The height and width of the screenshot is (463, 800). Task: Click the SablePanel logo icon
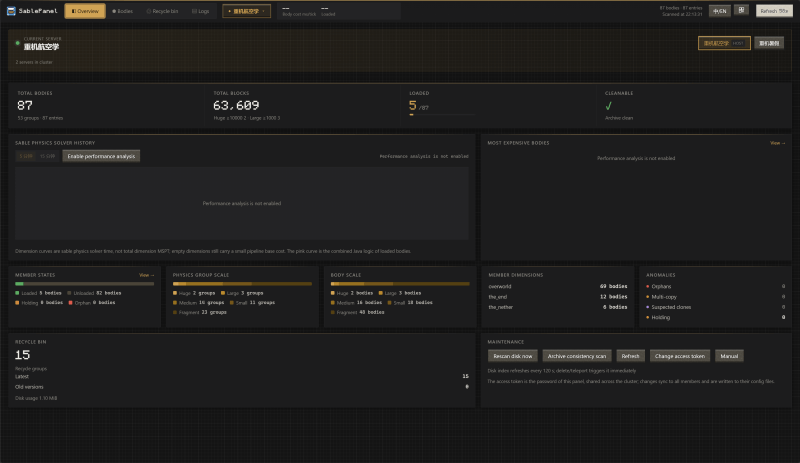point(11,11)
